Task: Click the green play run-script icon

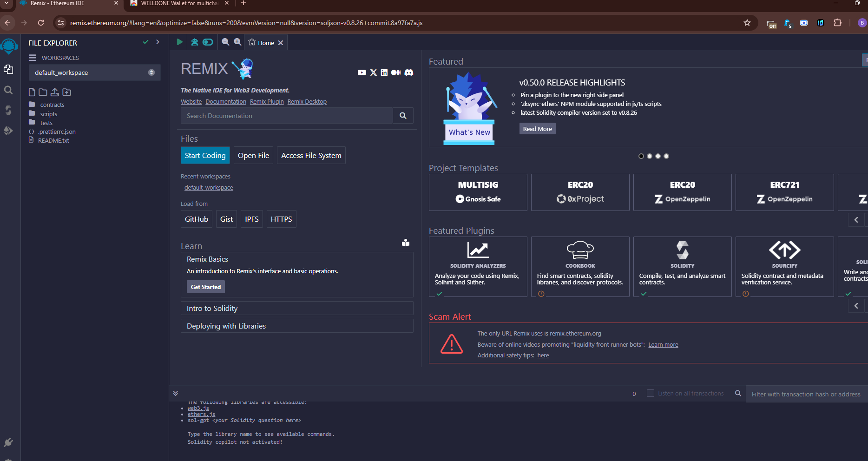Action: pos(179,42)
